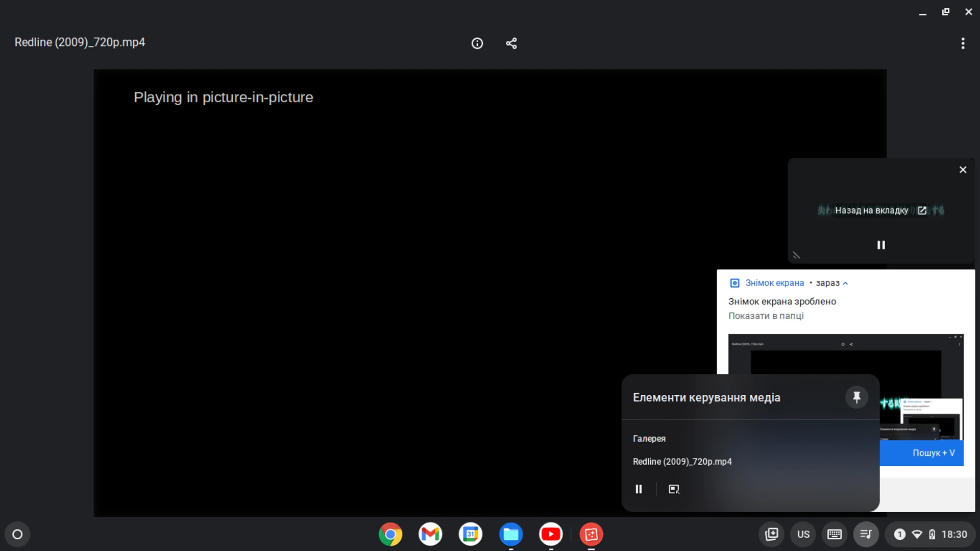Open the US input method menu
This screenshot has height=551, width=980.
803,534
